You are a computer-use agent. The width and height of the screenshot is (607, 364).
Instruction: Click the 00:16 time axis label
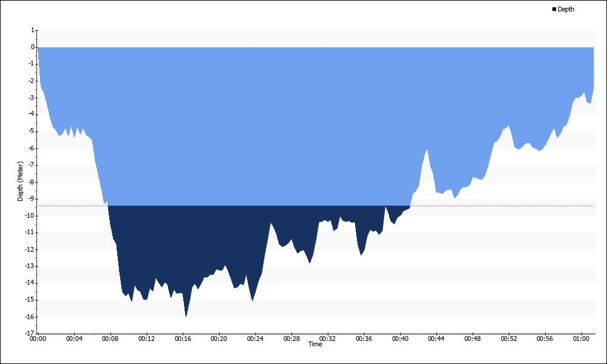[183, 339]
